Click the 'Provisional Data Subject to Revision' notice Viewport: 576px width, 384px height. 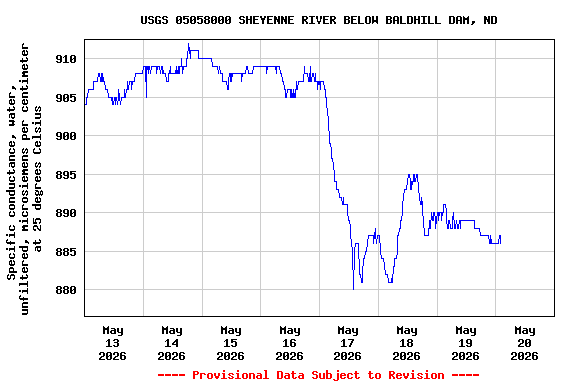[318, 375]
